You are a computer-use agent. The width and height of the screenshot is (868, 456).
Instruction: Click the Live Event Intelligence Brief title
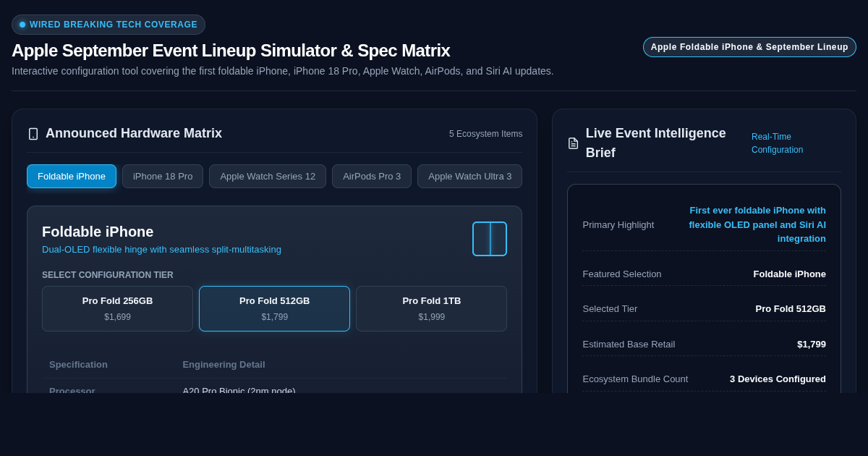pyautogui.click(x=655, y=143)
